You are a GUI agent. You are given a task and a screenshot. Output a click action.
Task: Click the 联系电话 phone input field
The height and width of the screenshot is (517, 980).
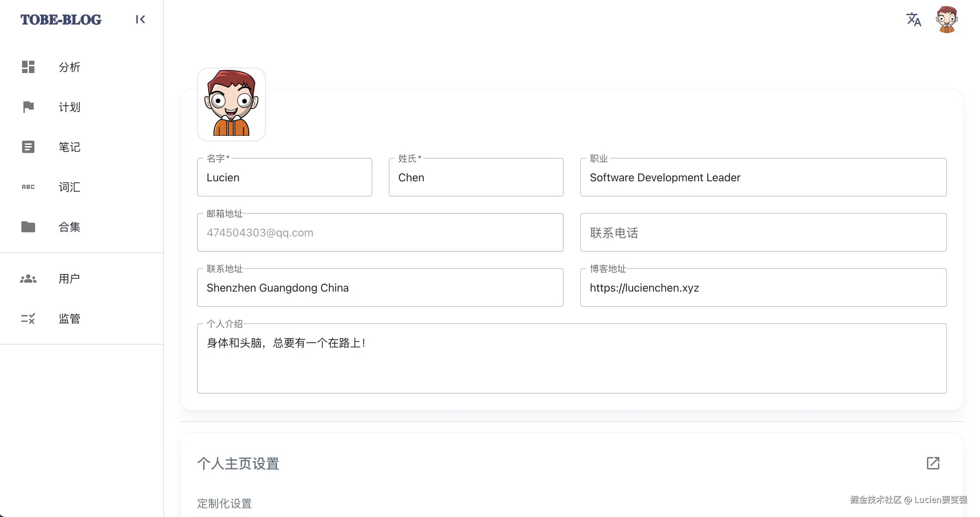(x=763, y=232)
